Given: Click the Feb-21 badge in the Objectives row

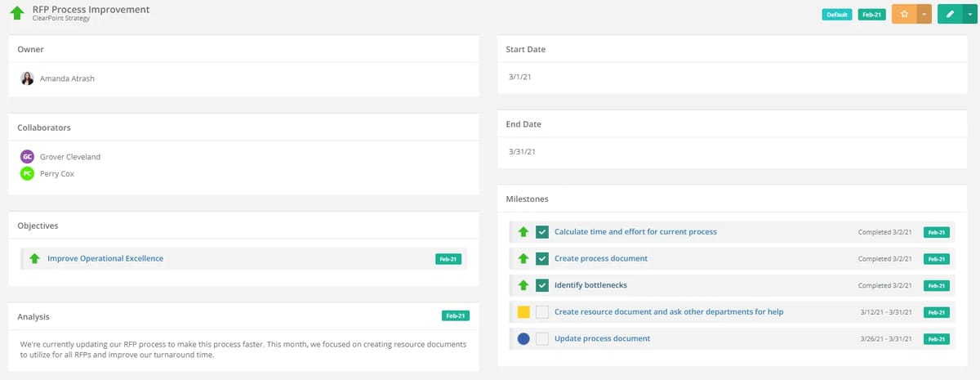Looking at the screenshot, I should click(448, 259).
